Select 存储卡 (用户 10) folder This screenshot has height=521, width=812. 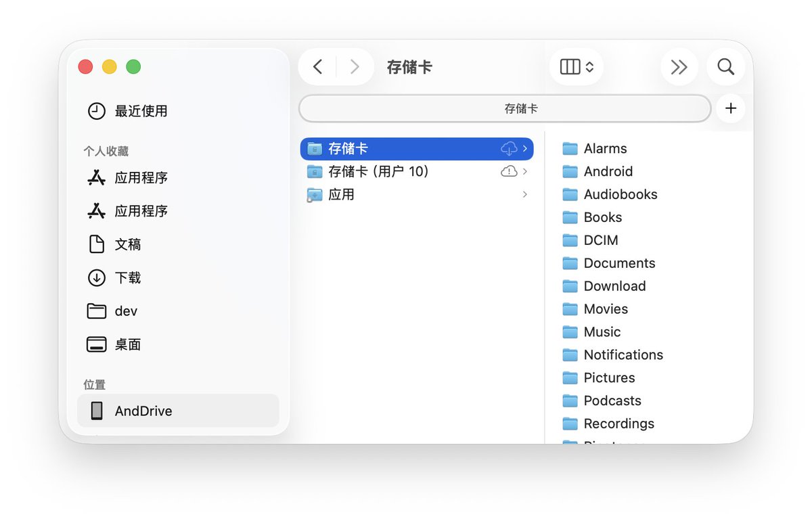[417, 171]
